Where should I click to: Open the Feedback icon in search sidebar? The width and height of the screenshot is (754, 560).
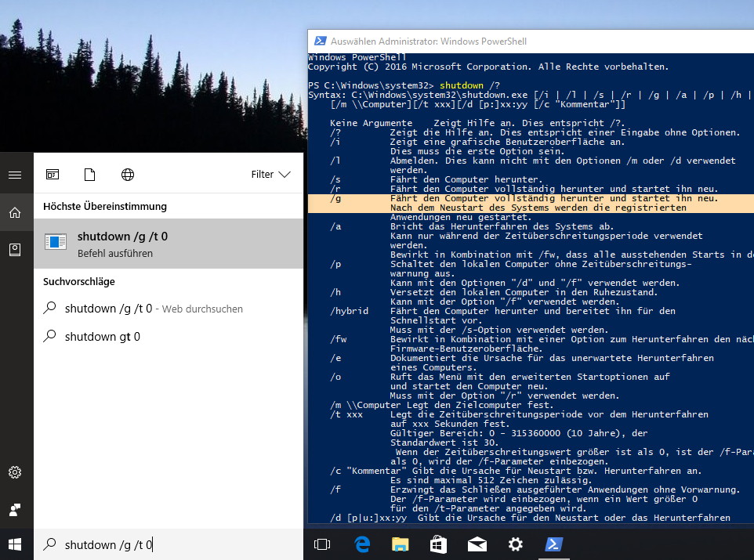click(x=15, y=510)
